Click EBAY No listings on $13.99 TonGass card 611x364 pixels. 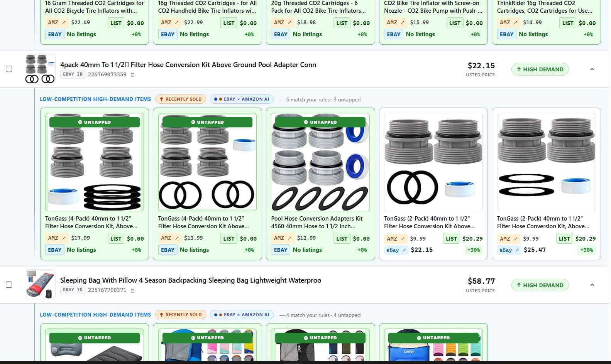point(184,250)
